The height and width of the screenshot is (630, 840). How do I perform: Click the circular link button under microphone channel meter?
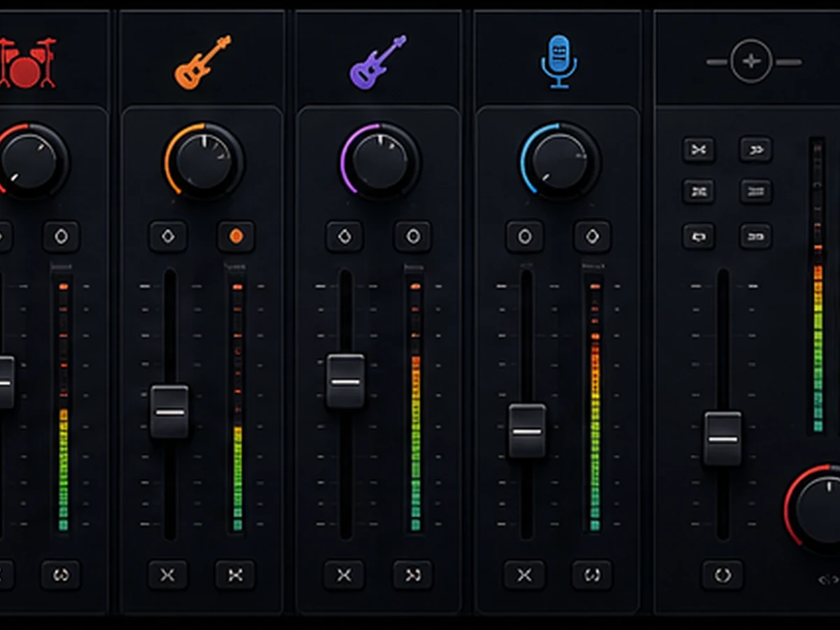pyautogui.click(x=592, y=575)
